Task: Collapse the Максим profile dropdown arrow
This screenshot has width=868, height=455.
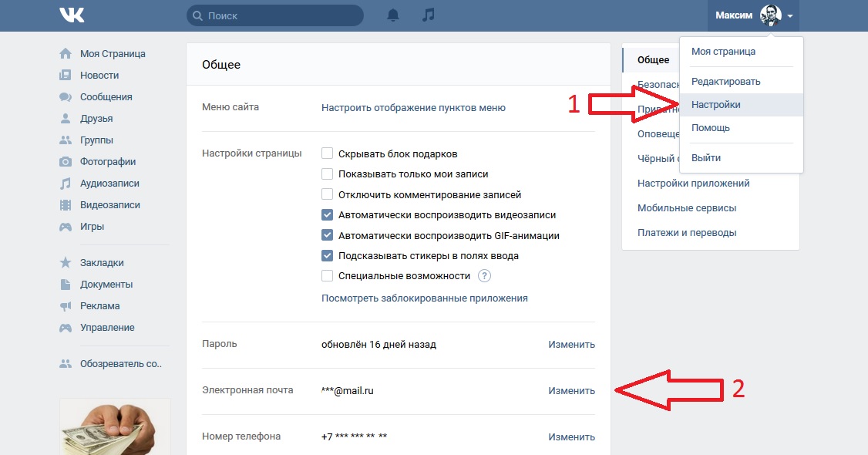Action: (790, 16)
